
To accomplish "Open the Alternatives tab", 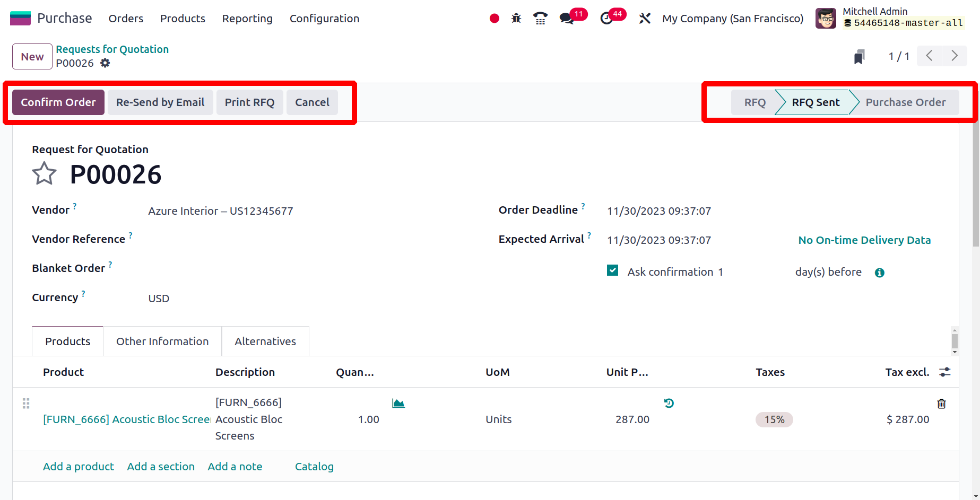I will pos(265,341).
